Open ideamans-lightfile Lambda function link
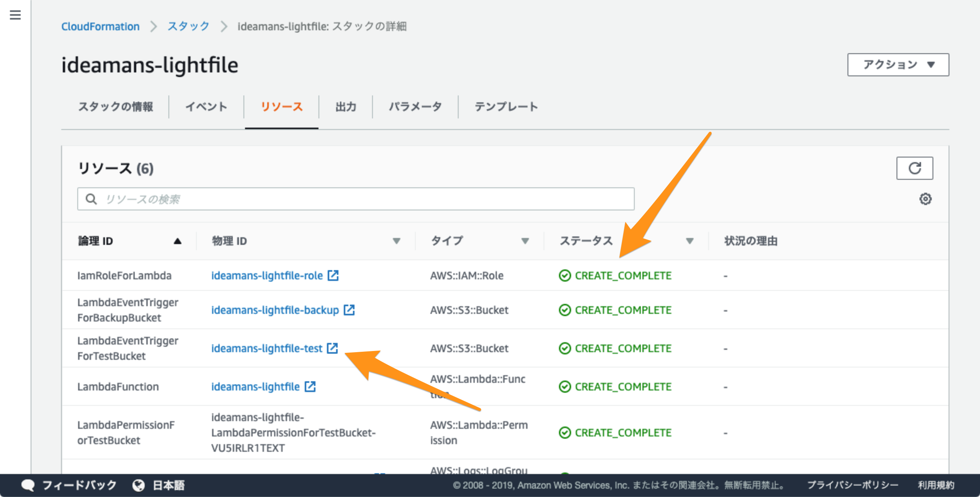The image size is (980, 497). 255,387
